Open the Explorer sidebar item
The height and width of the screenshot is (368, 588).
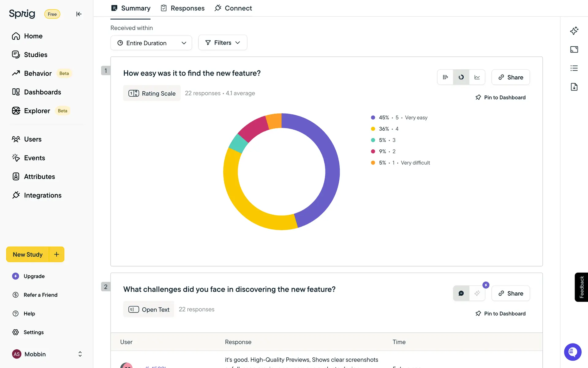(x=37, y=111)
